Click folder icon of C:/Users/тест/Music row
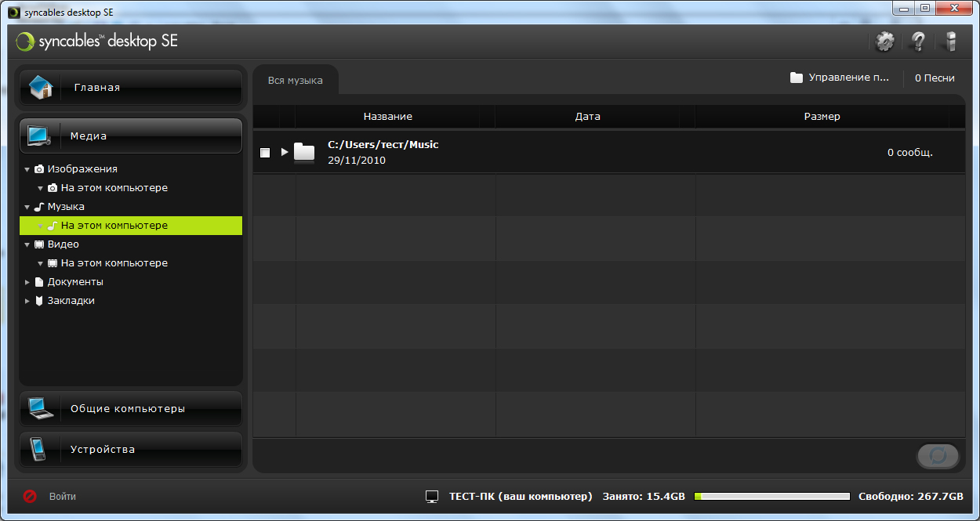Screen dimensions: 980x521 [x=304, y=152]
